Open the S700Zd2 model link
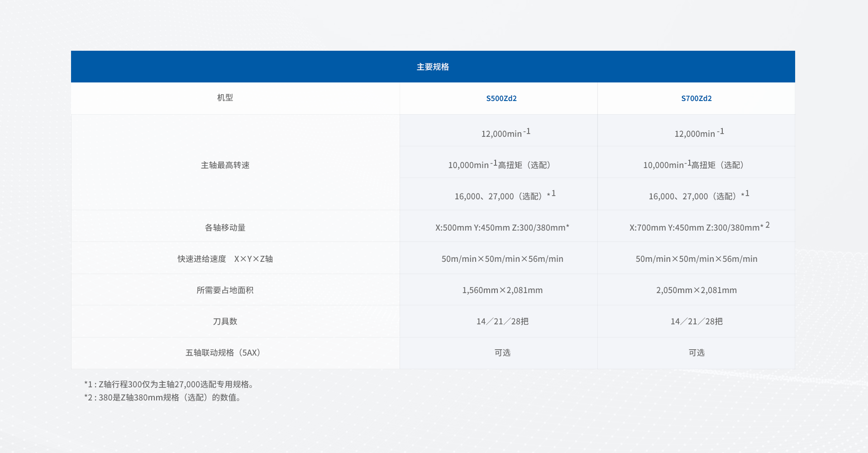The height and width of the screenshot is (453, 868). (x=696, y=98)
